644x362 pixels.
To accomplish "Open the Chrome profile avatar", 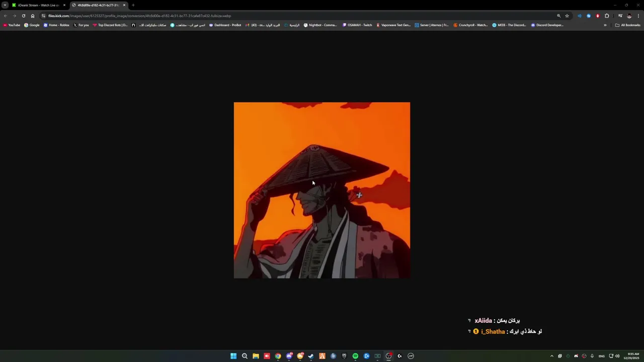I will [629, 16].
